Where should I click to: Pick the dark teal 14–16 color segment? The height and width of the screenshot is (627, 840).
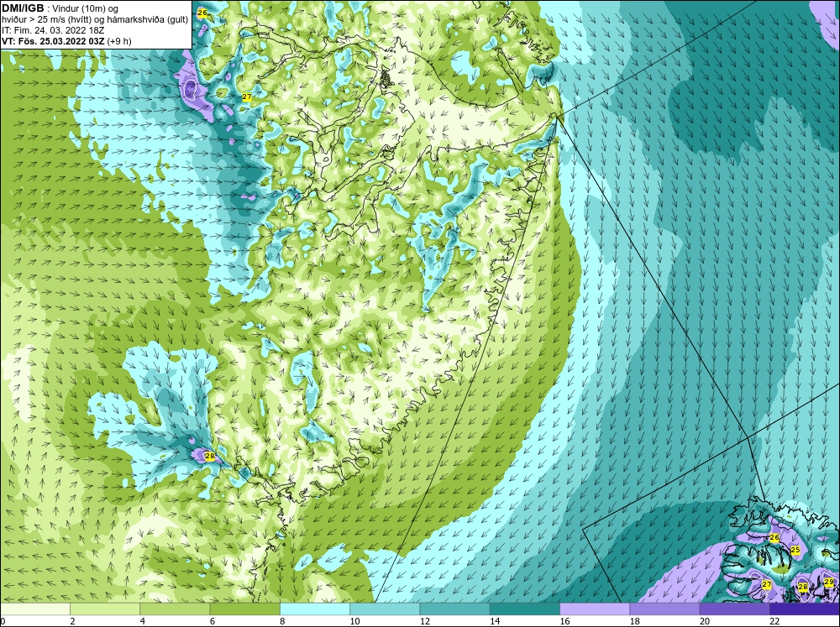(525, 609)
